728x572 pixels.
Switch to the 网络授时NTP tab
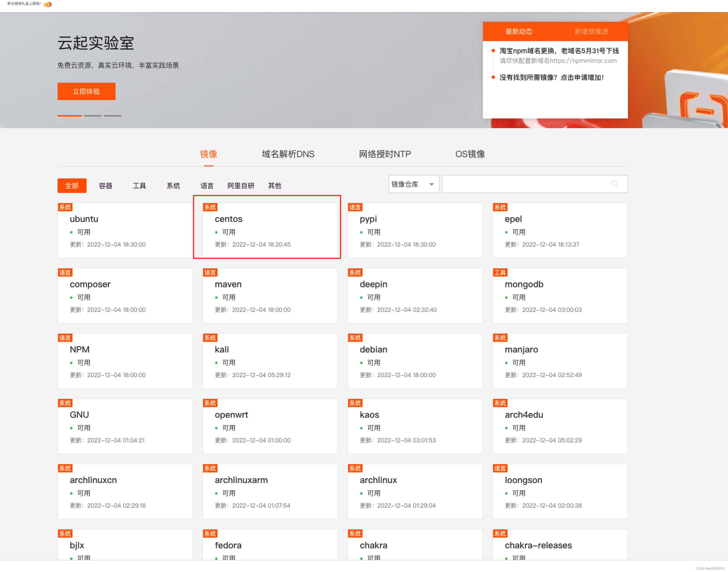tap(385, 154)
